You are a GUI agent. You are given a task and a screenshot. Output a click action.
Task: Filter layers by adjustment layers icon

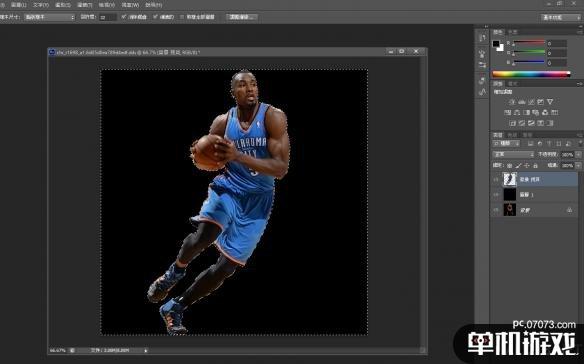pos(540,143)
